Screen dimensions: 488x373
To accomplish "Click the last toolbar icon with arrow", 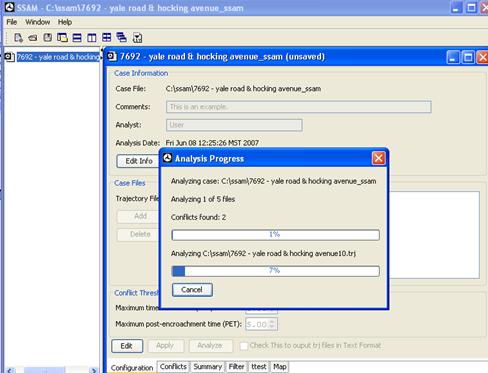I will 137,38.
